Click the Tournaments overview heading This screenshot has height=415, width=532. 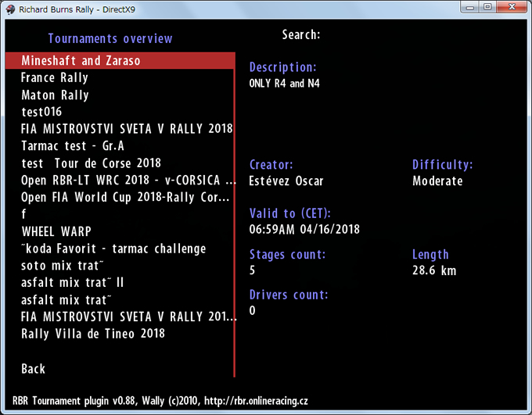(110, 38)
